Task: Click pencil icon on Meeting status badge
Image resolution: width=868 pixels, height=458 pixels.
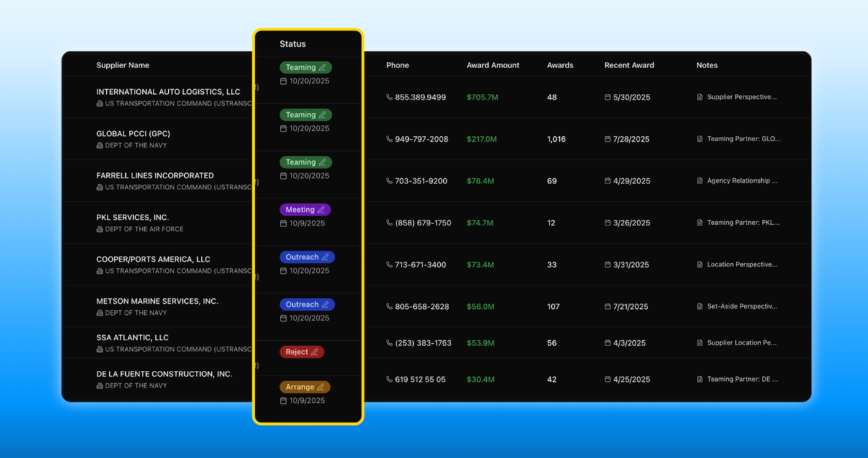Action: 321,210
